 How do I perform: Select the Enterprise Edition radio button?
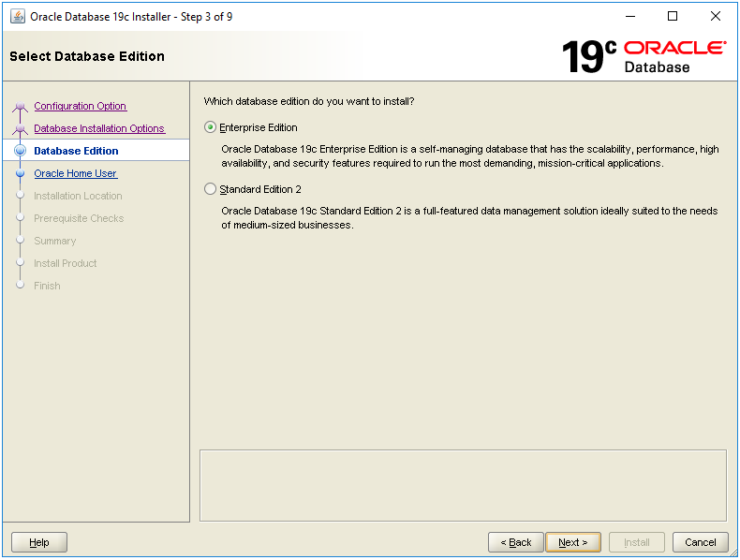click(x=210, y=127)
